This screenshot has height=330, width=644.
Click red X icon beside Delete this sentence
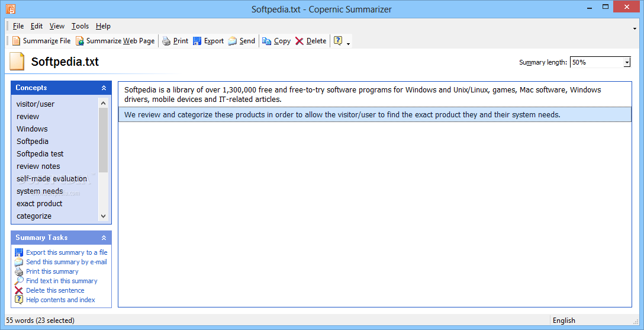pos(19,290)
